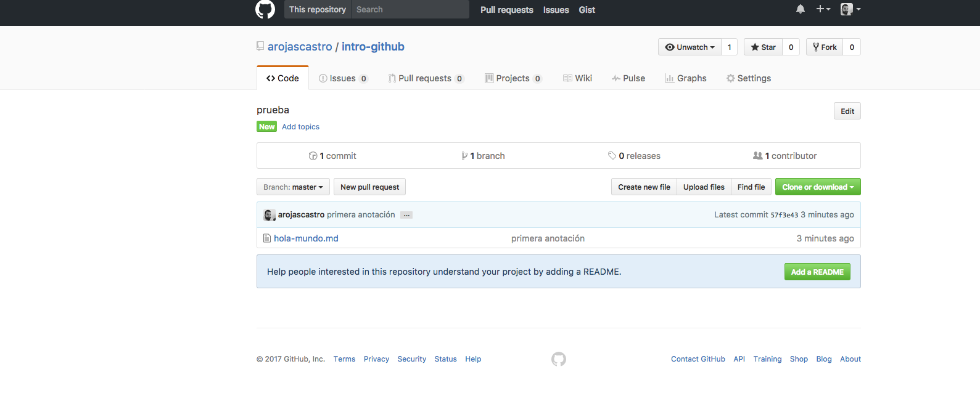
Task: Switch to the Issues tab
Action: (x=342, y=78)
